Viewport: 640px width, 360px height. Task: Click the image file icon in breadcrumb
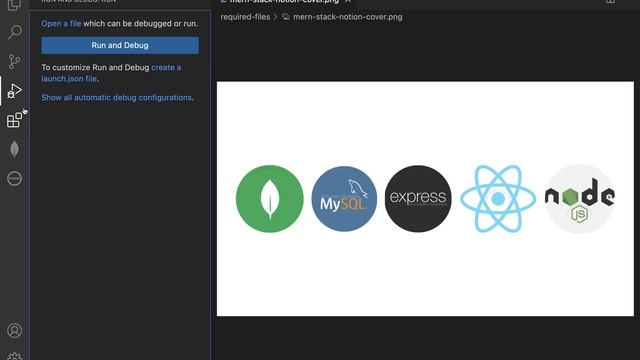[286, 17]
